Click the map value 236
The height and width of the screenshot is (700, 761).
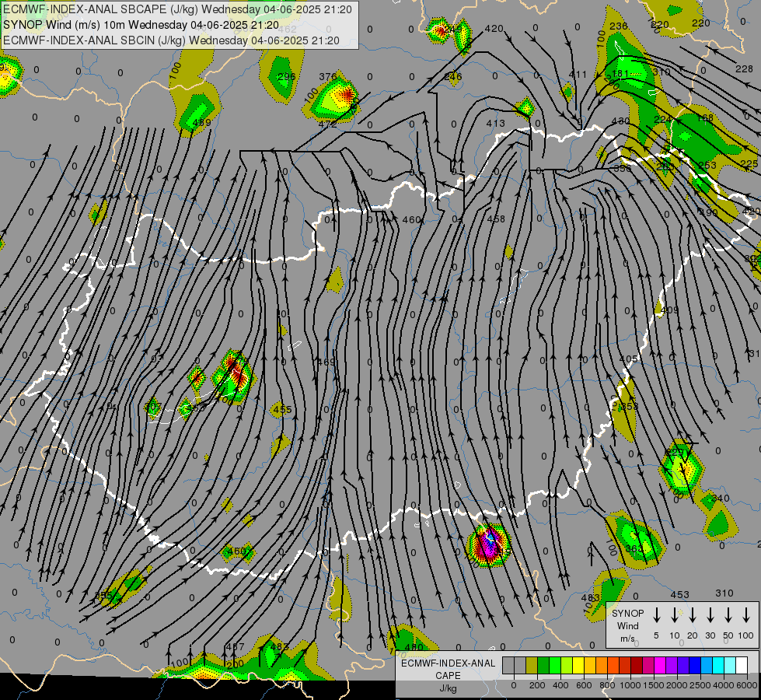[x=619, y=26]
